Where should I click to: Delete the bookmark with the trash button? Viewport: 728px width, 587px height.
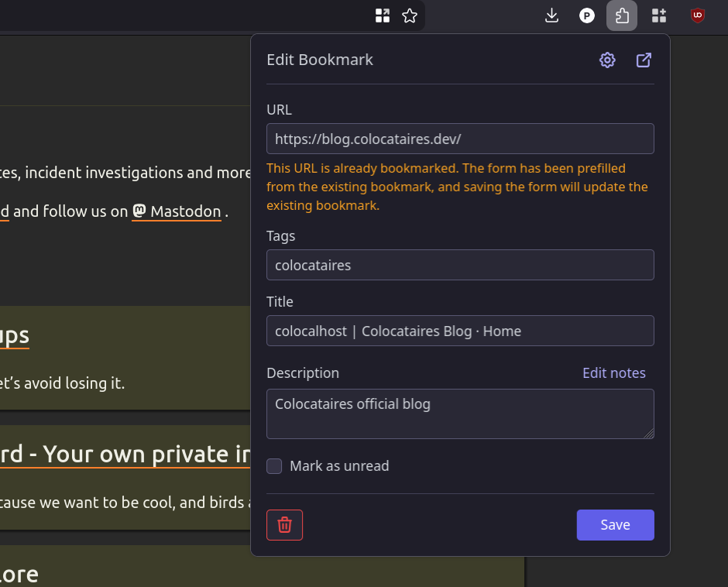click(284, 525)
